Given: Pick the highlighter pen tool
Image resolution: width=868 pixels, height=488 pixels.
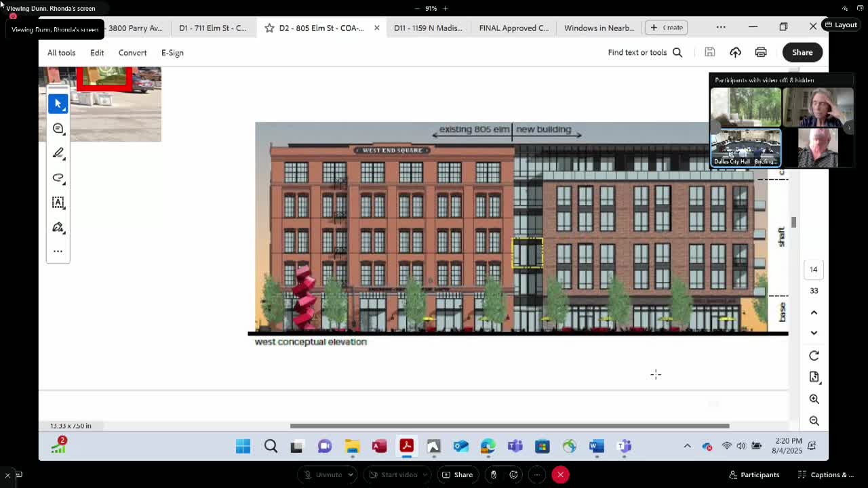Looking at the screenshot, I should tap(58, 153).
